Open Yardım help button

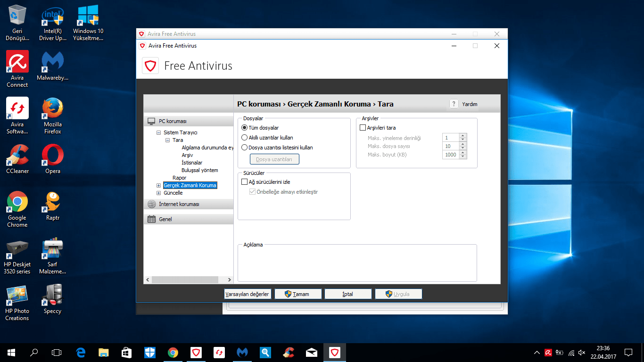pyautogui.click(x=464, y=104)
